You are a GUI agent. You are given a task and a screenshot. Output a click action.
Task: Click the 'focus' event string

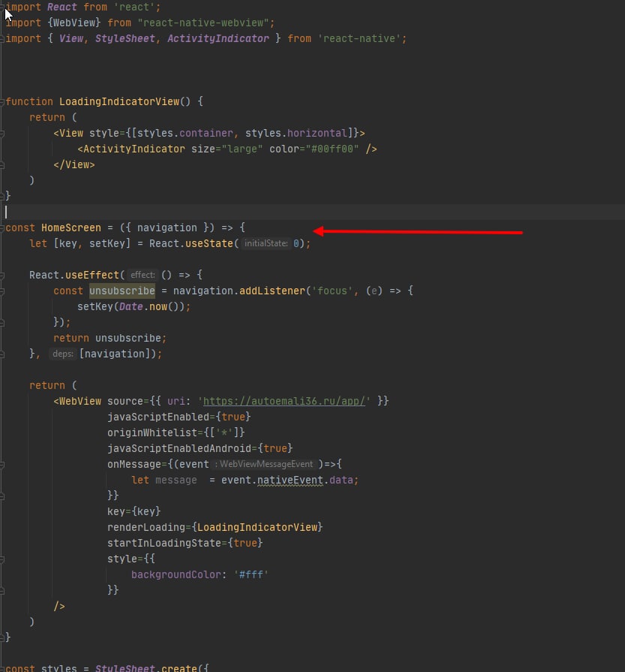(332, 291)
